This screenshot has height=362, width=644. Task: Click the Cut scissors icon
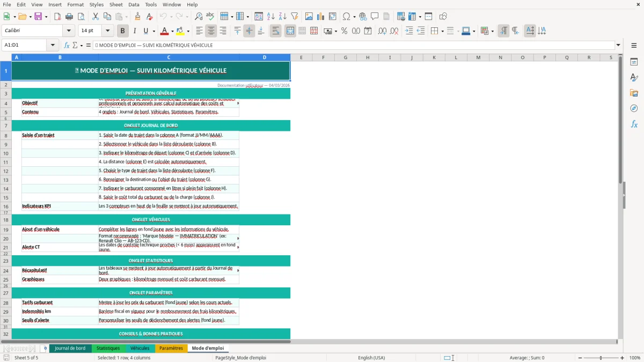pyautogui.click(x=95, y=17)
